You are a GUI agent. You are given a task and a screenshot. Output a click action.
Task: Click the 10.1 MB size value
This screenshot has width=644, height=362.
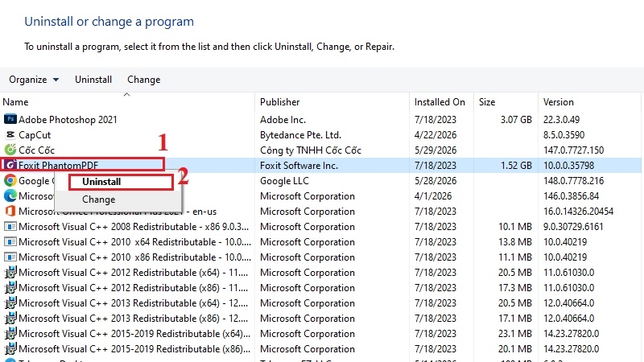tap(515, 227)
